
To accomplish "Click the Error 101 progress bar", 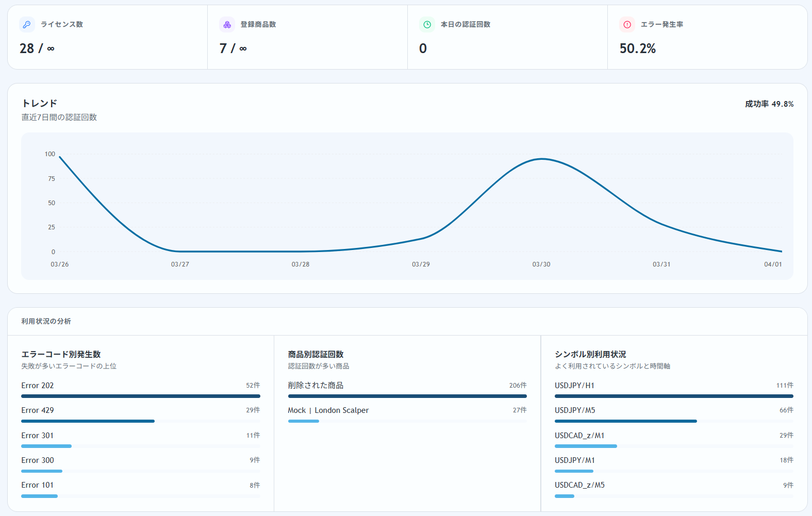I will 40,496.
